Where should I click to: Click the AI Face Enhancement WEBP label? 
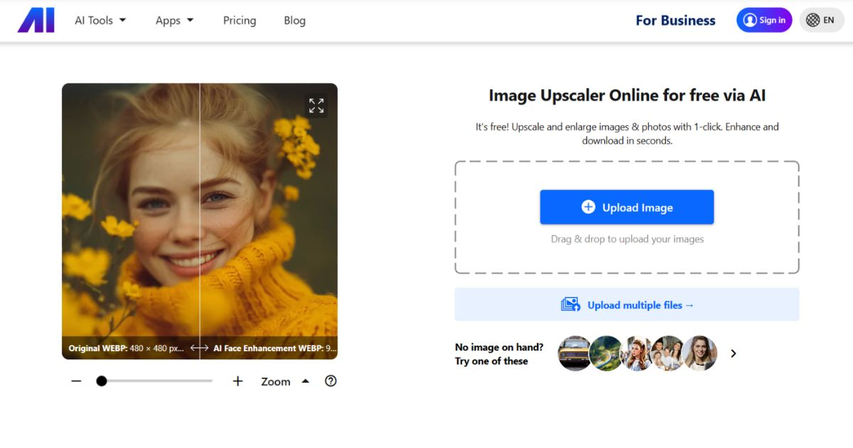(x=275, y=348)
